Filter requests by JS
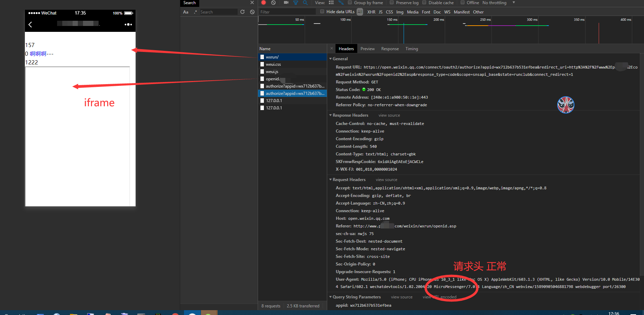The height and width of the screenshot is (315, 644). pos(380,12)
